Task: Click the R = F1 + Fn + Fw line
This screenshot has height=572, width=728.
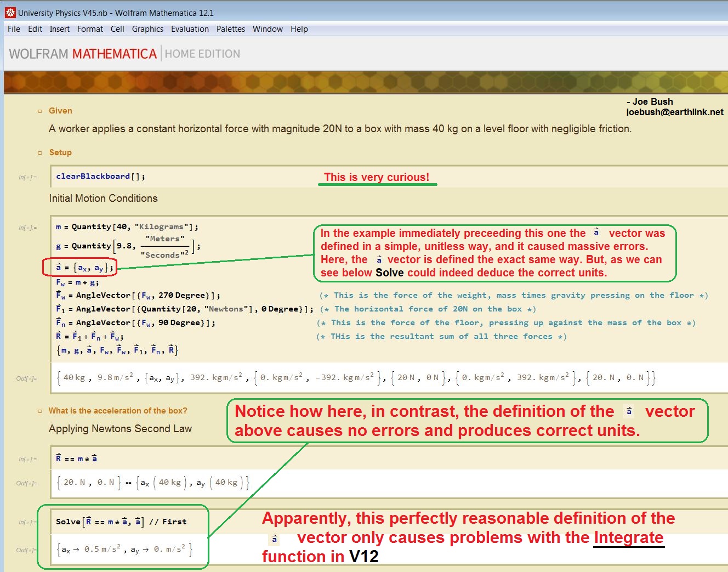Action: pos(89,336)
